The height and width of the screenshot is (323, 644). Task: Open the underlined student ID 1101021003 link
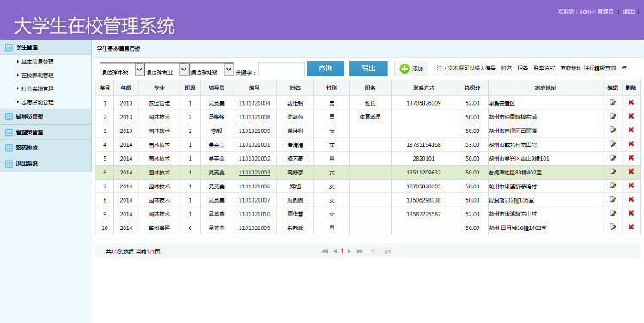254,173
